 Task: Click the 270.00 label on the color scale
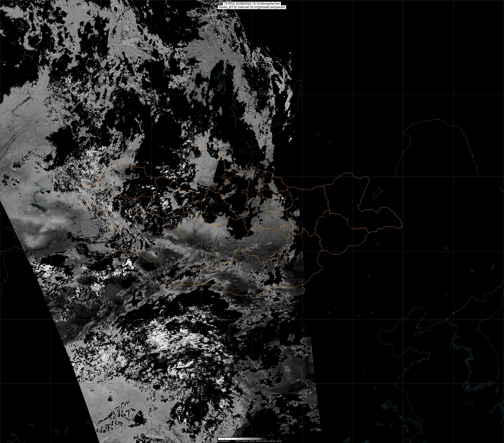pos(252,441)
